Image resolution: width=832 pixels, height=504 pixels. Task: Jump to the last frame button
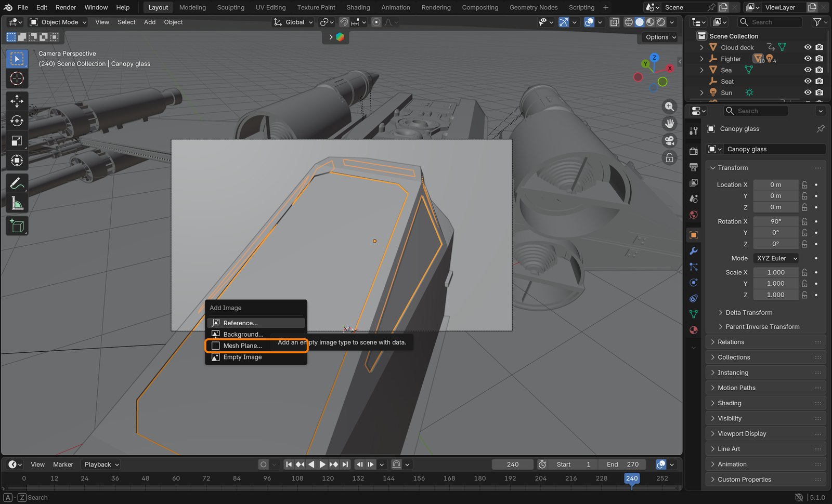[345, 465]
